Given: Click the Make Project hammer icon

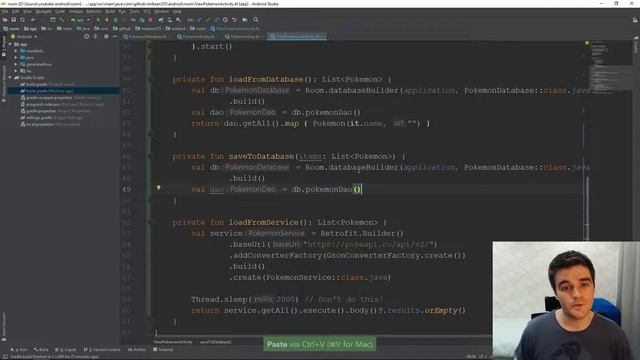Looking at the screenshot, I should (61, 20).
